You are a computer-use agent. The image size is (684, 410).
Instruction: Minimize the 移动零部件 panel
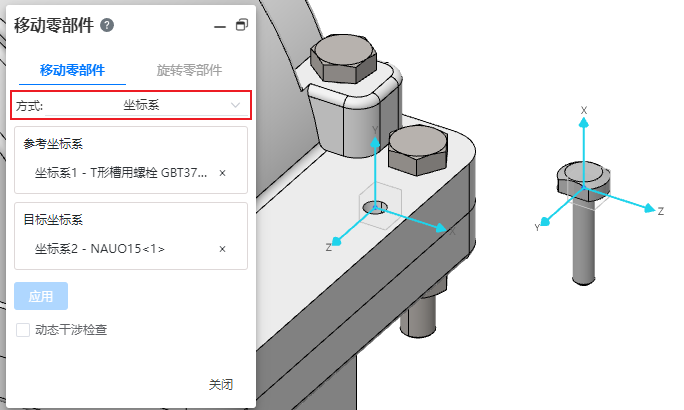pyautogui.click(x=220, y=27)
